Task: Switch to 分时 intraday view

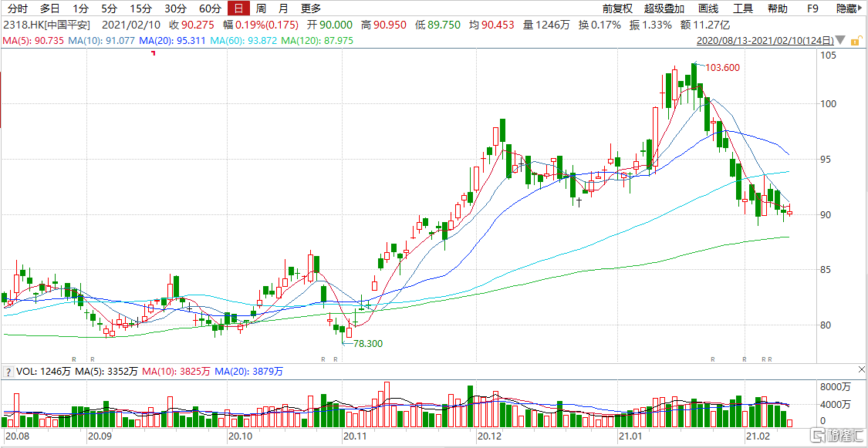Action: pyautogui.click(x=16, y=8)
